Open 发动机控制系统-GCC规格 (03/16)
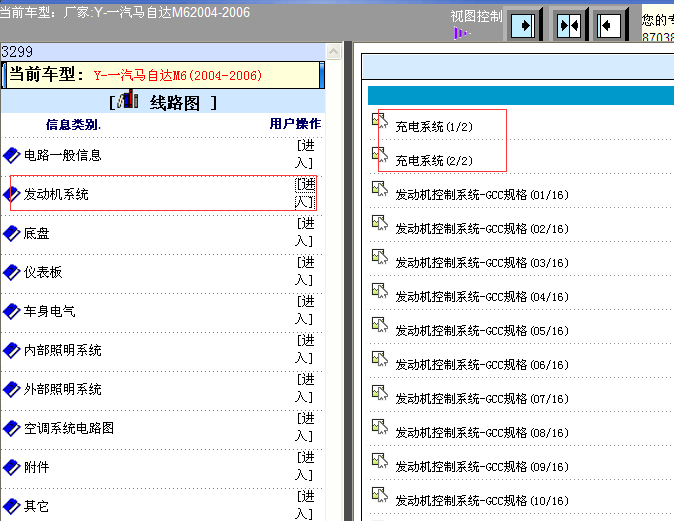The height and width of the screenshot is (521, 674). pyautogui.click(x=482, y=263)
